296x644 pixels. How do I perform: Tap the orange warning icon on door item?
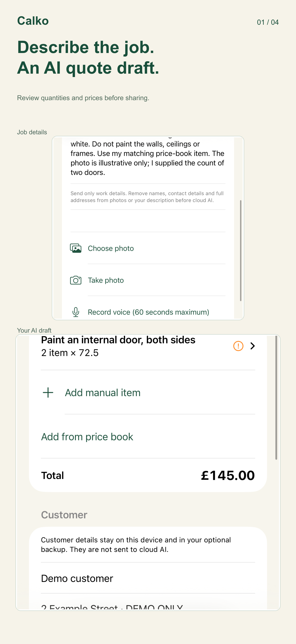238,346
